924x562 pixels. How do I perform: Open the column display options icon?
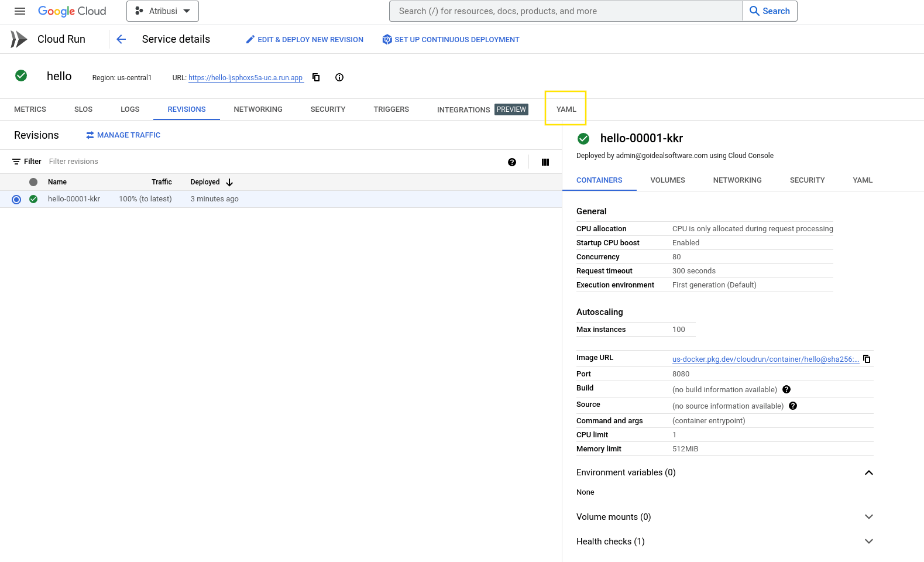pos(545,162)
